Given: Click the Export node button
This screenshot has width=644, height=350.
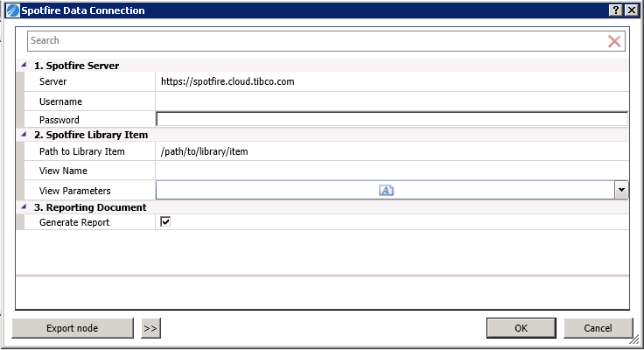Looking at the screenshot, I should pyautogui.click(x=73, y=328).
